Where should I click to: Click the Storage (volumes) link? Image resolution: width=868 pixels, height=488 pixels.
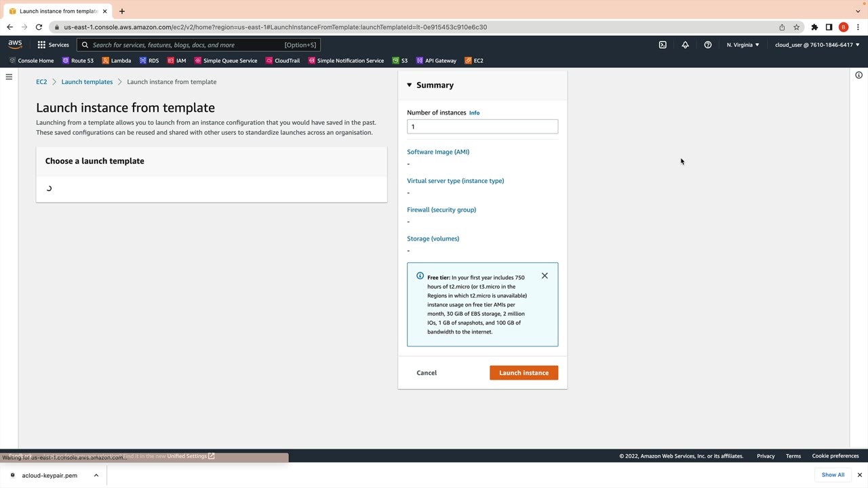pyautogui.click(x=433, y=239)
